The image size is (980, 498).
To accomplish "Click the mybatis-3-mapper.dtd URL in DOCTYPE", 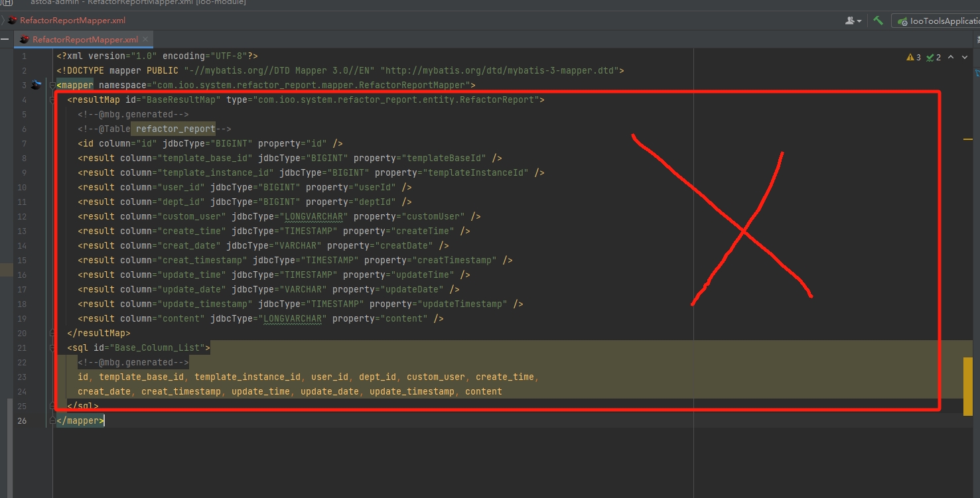I will (500, 70).
